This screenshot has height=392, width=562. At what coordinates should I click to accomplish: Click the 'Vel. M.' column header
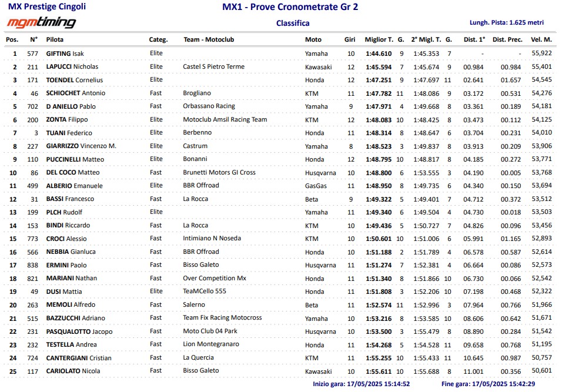(541, 39)
